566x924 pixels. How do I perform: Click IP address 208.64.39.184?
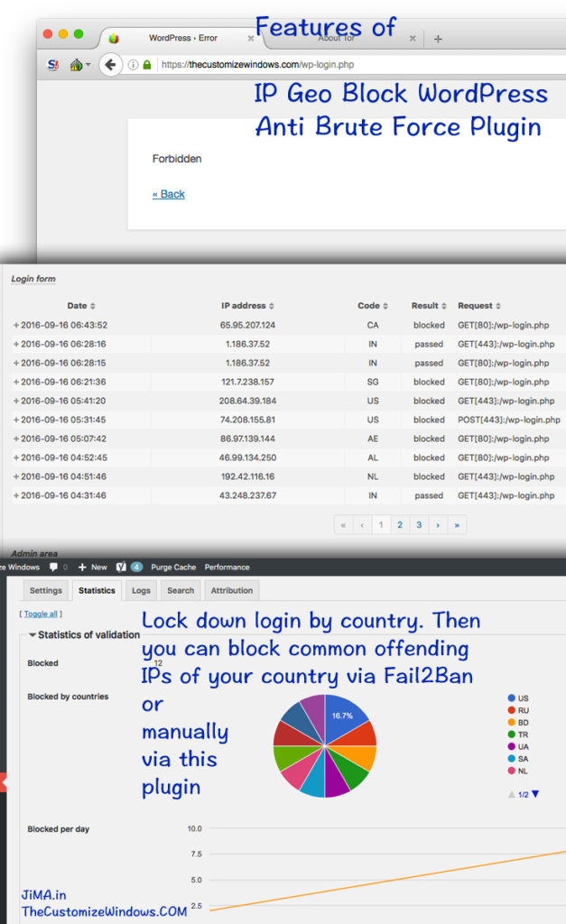(x=247, y=401)
